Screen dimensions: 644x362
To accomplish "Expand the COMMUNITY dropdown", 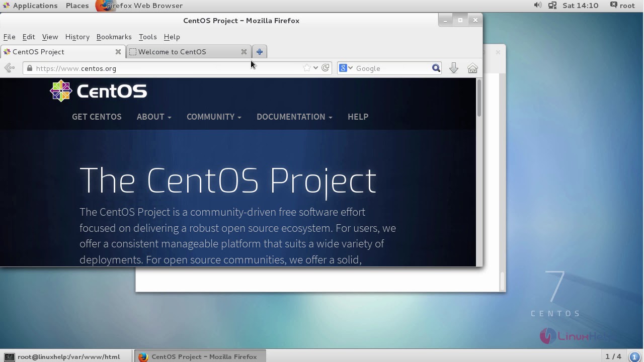I will (214, 117).
